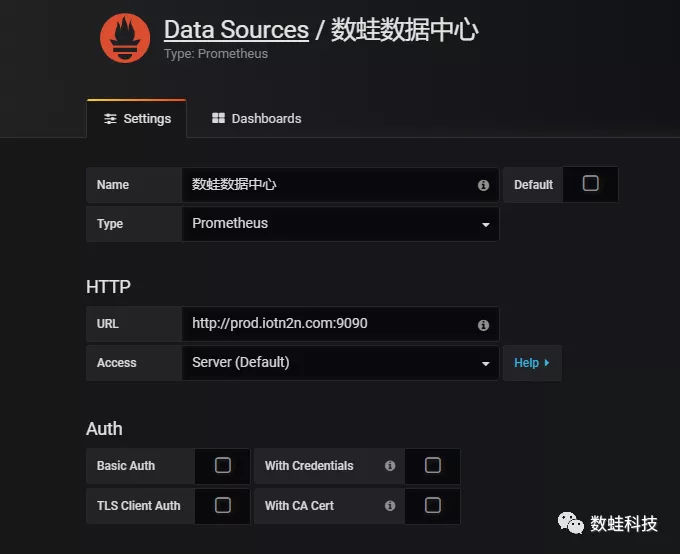680x554 pixels.
Task: Click the sliders icon on Settings tab
Action: coord(110,119)
